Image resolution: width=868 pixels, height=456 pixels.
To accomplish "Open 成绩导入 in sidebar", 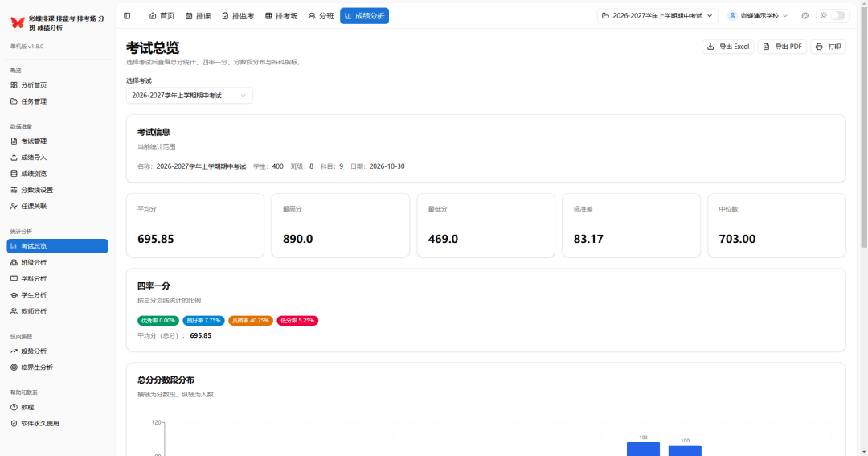I will (57, 158).
